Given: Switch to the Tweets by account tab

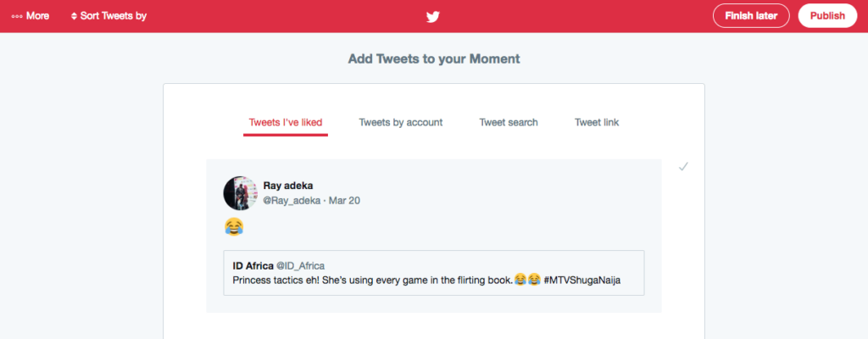Looking at the screenshot, I should coord(400,122).
